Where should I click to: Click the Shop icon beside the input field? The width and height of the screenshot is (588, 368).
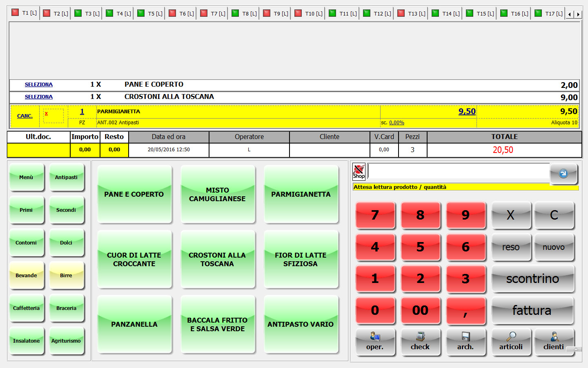[x=359, y=172]
